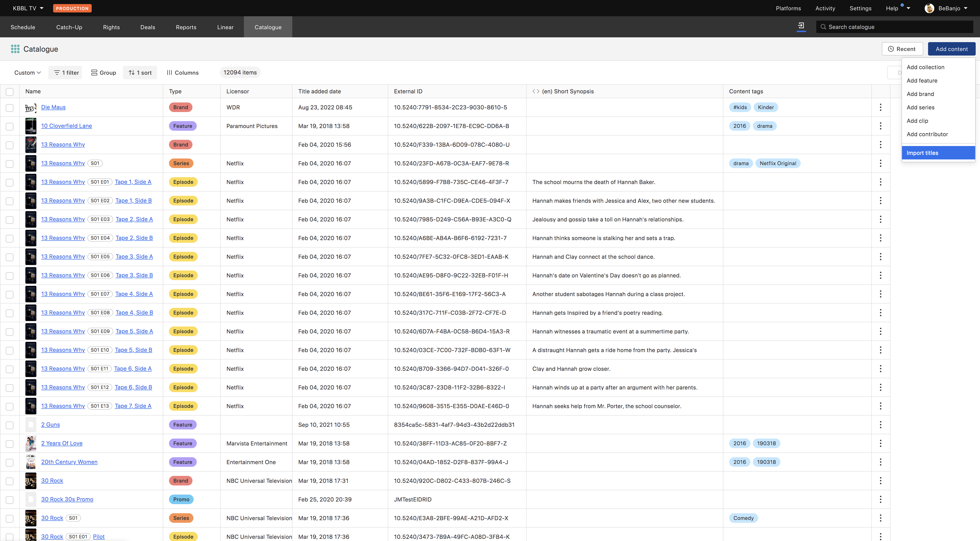Click the Group rows button
The width and height of the screenshot is (980, 541).
tap(103, 73)
